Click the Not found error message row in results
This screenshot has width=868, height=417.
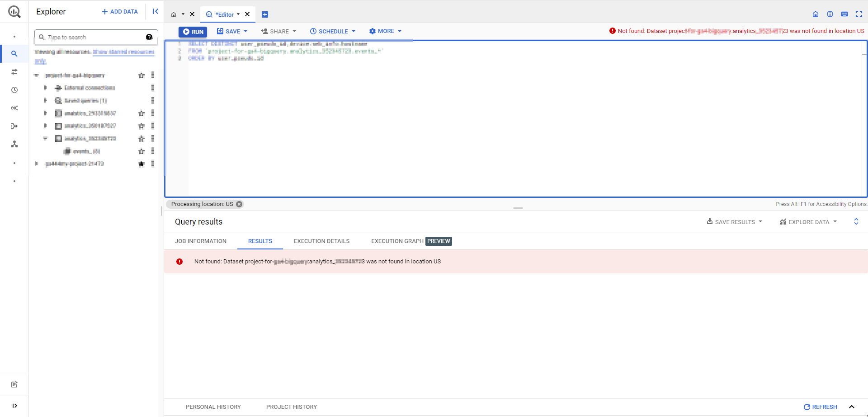point(516,262)
